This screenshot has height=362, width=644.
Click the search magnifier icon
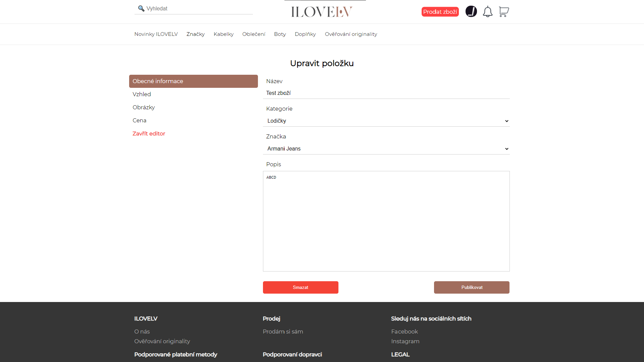pyautogui.click(x=141, y=8)
